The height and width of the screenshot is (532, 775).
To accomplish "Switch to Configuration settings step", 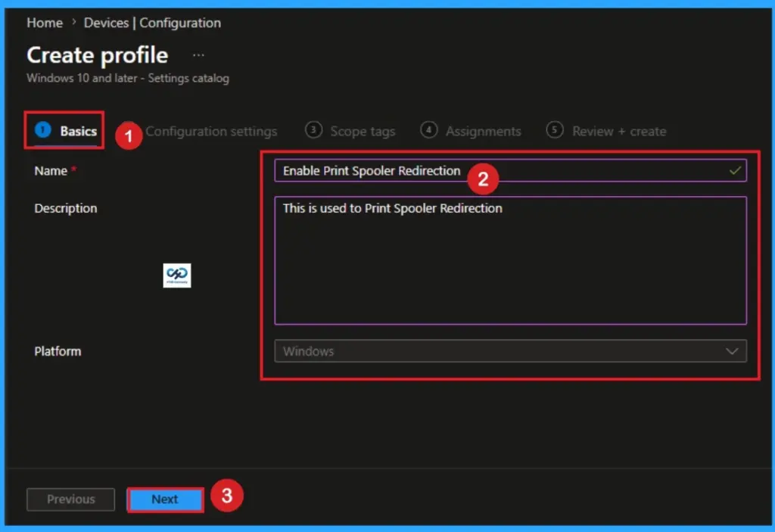I will [x=211, y=131].
